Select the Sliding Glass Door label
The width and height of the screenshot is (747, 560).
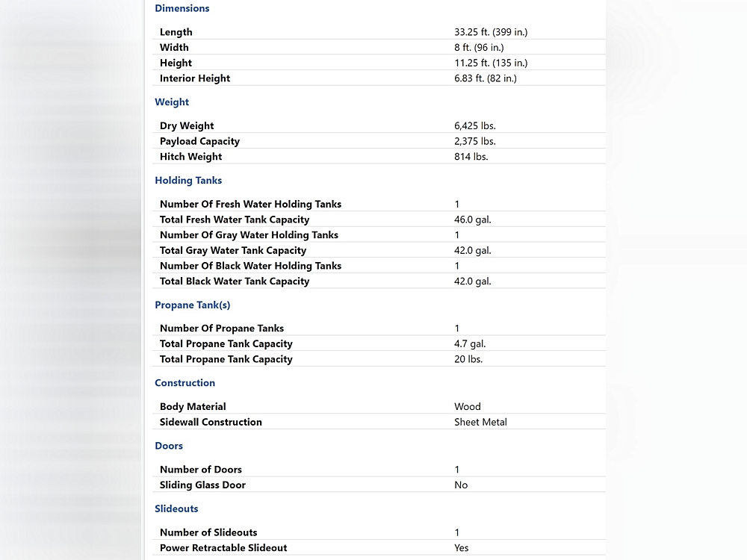[x=202, y=485]
